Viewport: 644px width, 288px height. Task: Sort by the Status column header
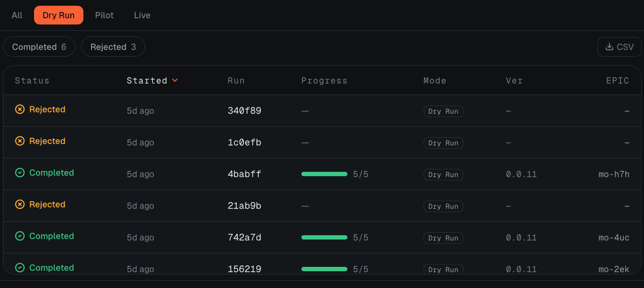pyautogui.click(x=32, y=81)
